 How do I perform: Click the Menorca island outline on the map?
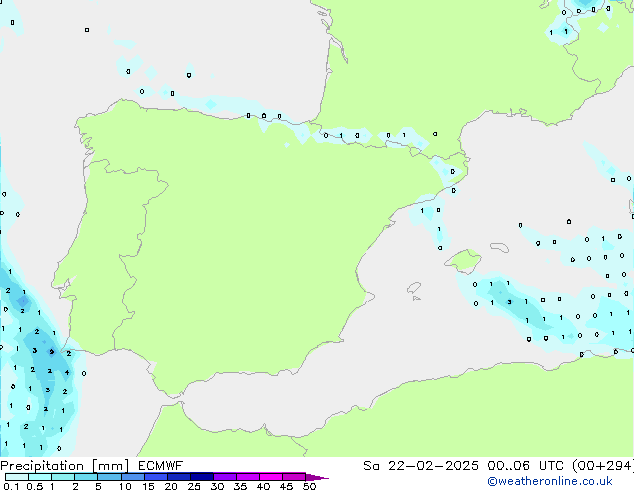(499, 247)
